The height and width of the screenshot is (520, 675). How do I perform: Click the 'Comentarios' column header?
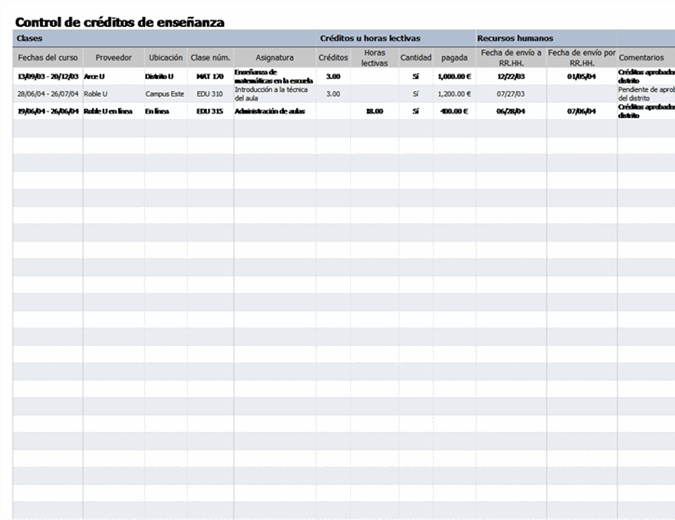pos(641,58)
